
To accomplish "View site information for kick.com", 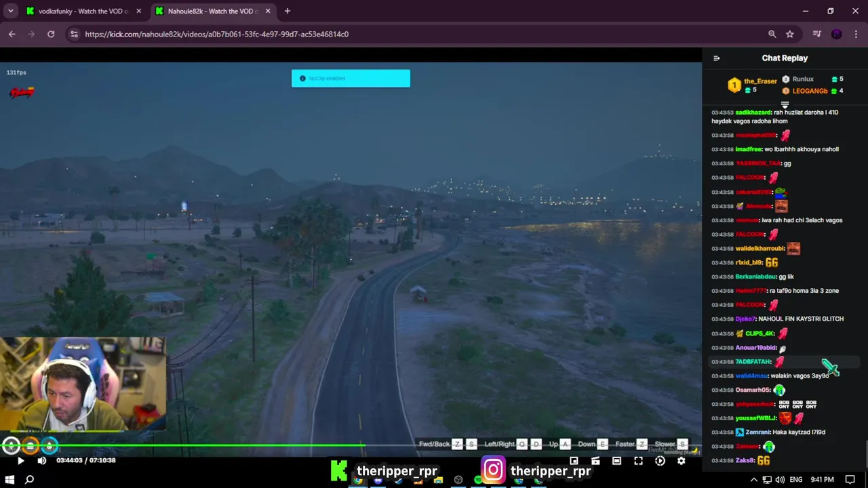I will click(75, 34).
